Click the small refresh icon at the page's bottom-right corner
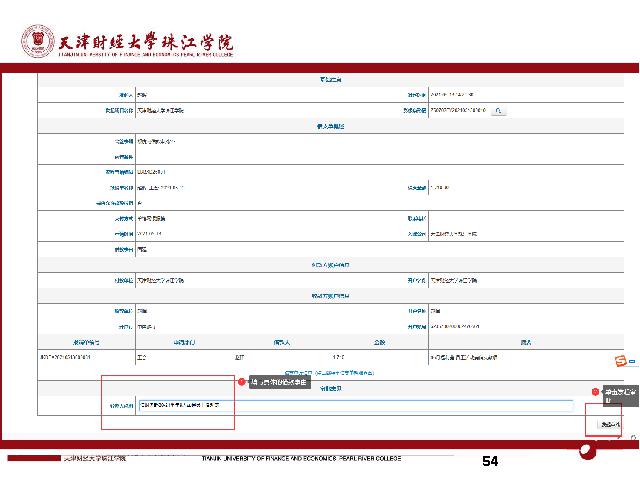 click(633, 437)
